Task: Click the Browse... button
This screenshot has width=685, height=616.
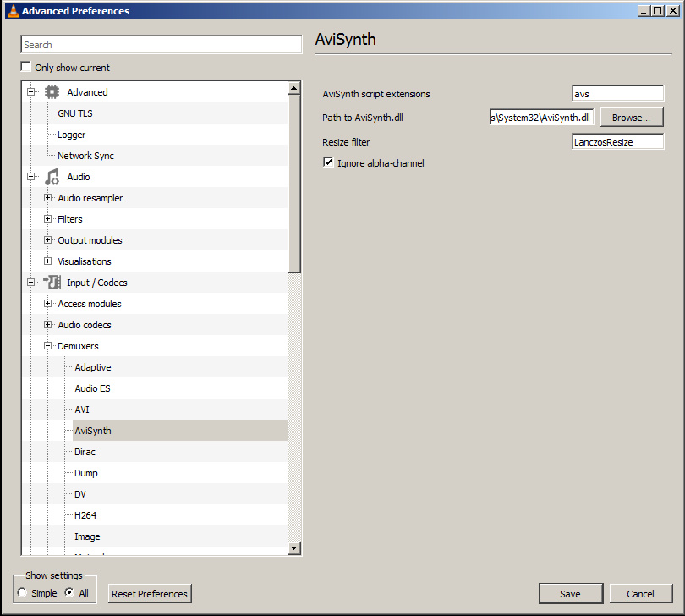Action: 632,118
